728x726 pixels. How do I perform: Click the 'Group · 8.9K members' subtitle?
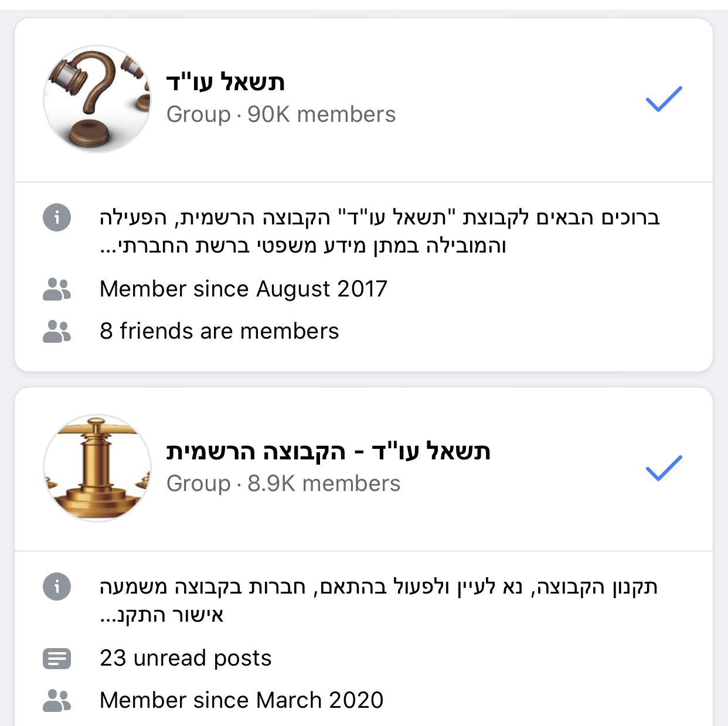pos(283,484)
